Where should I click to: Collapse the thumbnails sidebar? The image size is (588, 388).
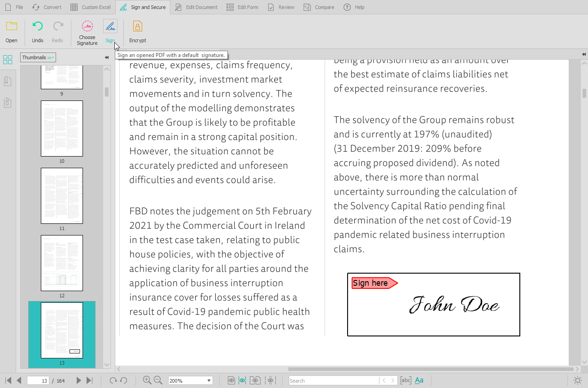[x=107, y=57]
